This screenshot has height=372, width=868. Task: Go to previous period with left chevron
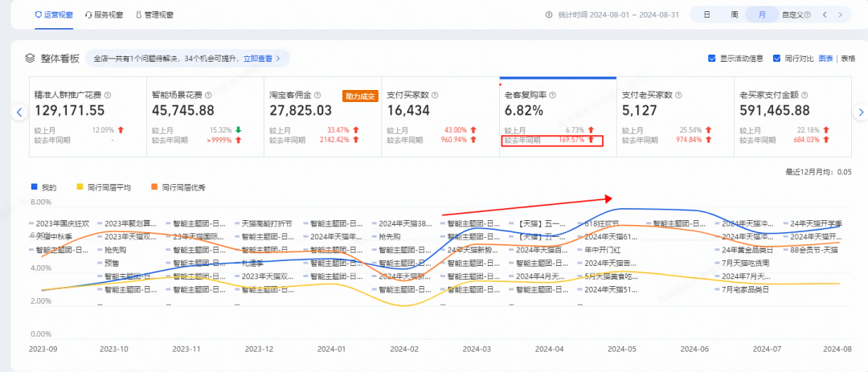[x=825, y=15]
